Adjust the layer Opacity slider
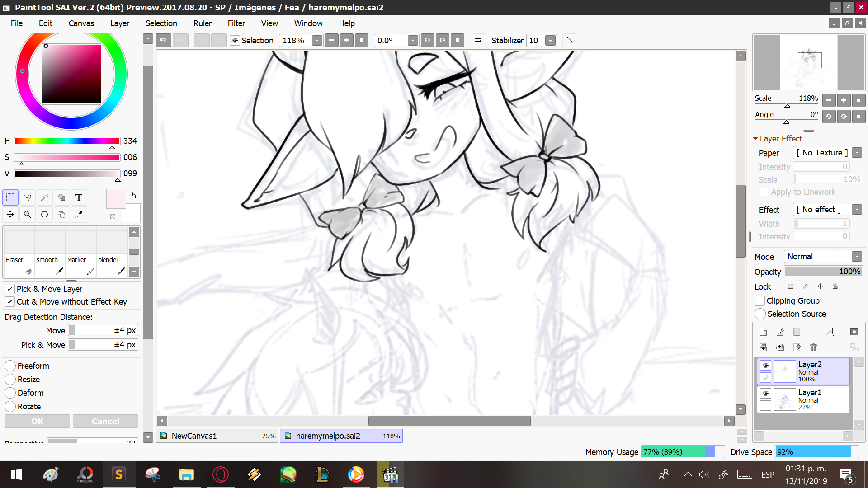 click(x=823, y=272)
